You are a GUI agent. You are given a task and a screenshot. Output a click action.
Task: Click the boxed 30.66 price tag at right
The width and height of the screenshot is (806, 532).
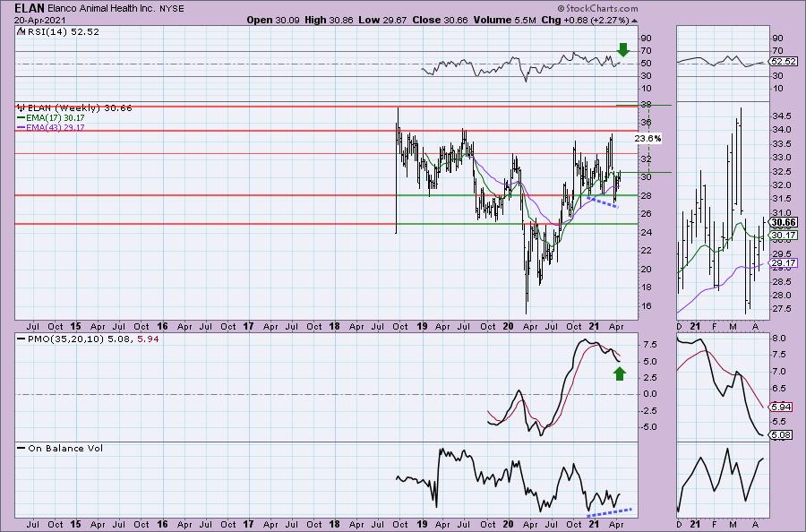[x=784, y=223]
